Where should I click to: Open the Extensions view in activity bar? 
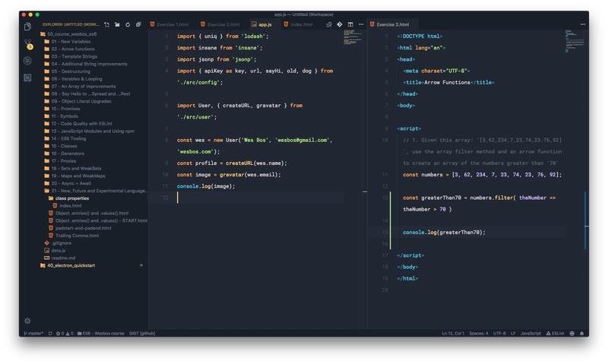pos(27,78)
